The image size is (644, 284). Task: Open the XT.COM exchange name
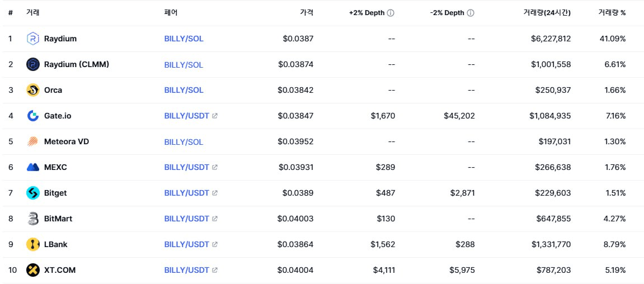[59, 270]
